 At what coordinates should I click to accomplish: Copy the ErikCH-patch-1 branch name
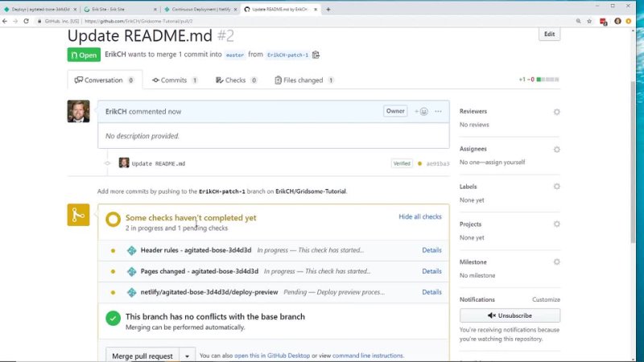pos(316,55)
